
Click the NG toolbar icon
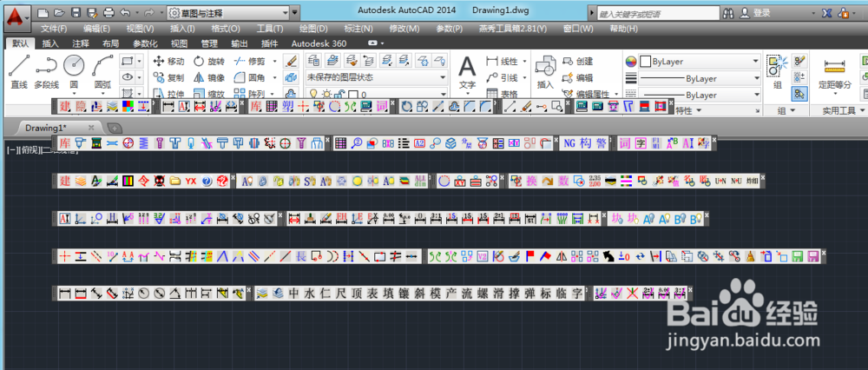click(x=569, y=143)
